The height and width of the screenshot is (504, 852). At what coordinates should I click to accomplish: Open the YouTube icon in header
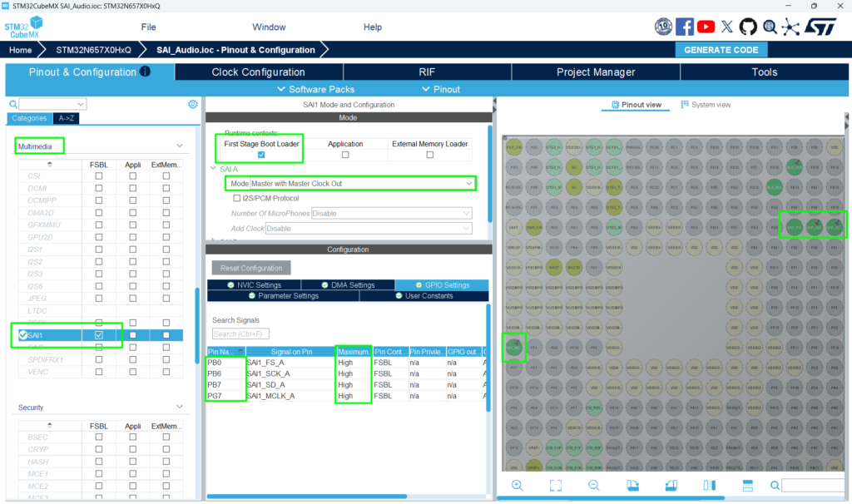[x=706, y=27]
